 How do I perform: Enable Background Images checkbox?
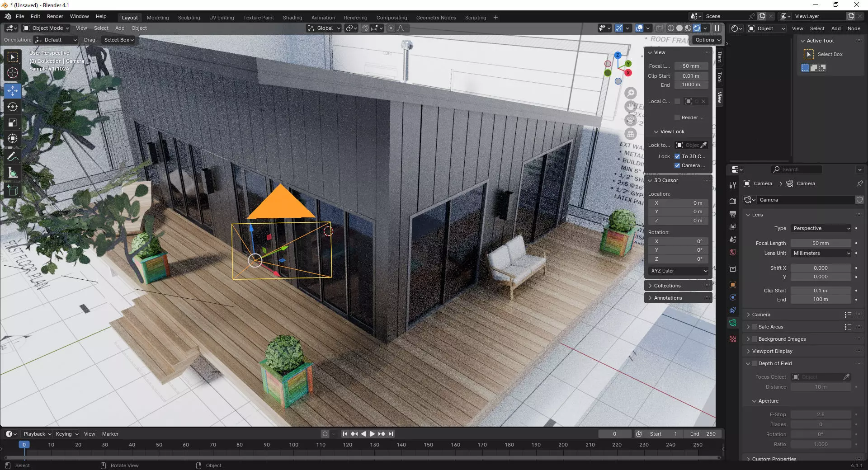coord(754,339)
